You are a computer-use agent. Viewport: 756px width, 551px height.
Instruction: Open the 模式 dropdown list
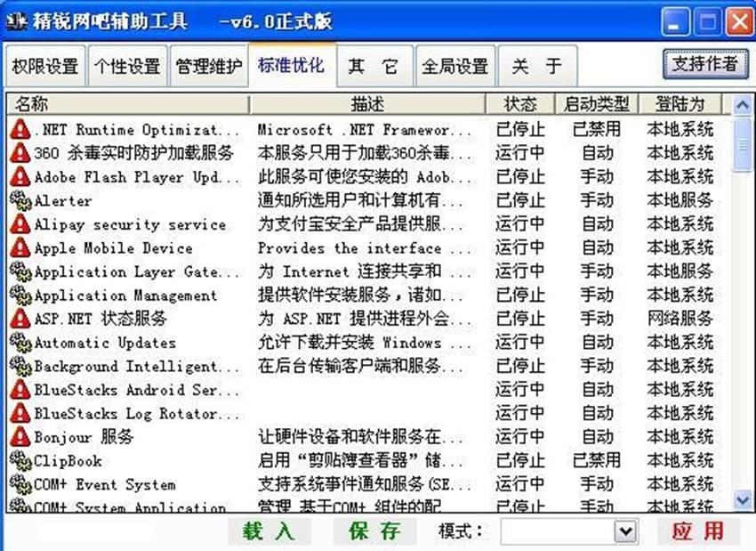[x=626, y=531]
